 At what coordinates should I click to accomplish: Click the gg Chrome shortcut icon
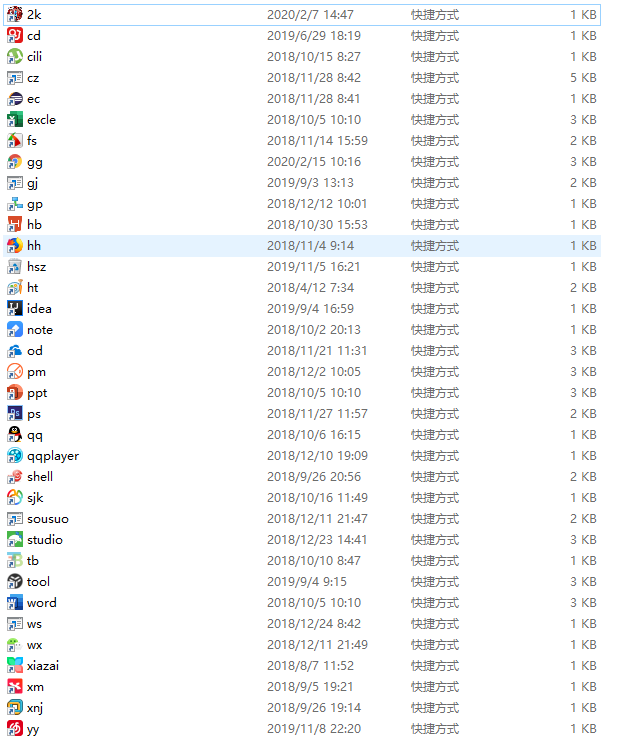pyautogui.click(x=15, y=161)
